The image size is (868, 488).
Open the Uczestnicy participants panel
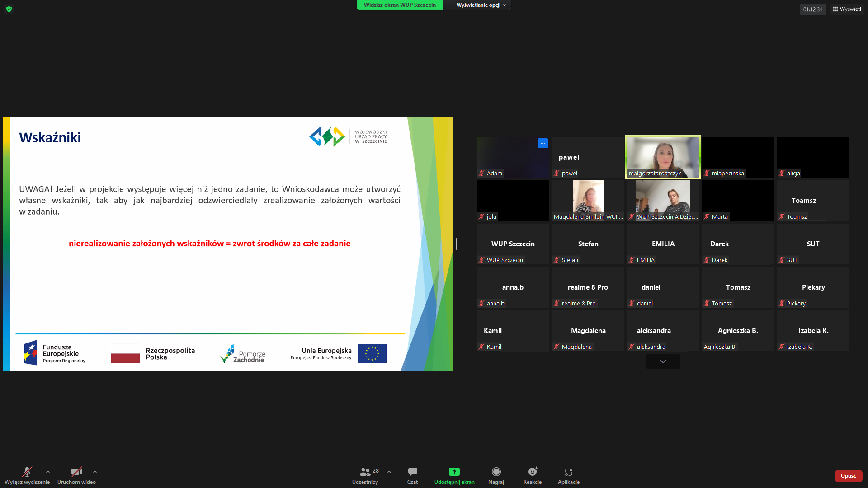point(365,476)
